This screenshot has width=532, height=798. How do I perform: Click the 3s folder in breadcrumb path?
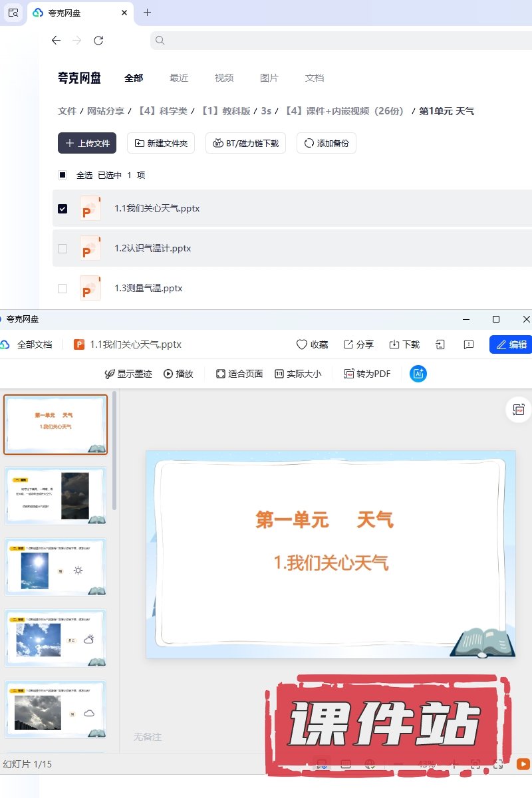(x=266, y=111)
